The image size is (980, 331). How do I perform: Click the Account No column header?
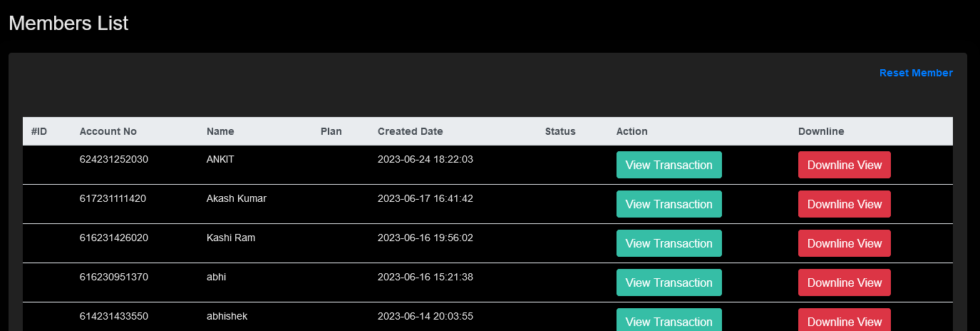pyautogui.click(x=108, y=131)
